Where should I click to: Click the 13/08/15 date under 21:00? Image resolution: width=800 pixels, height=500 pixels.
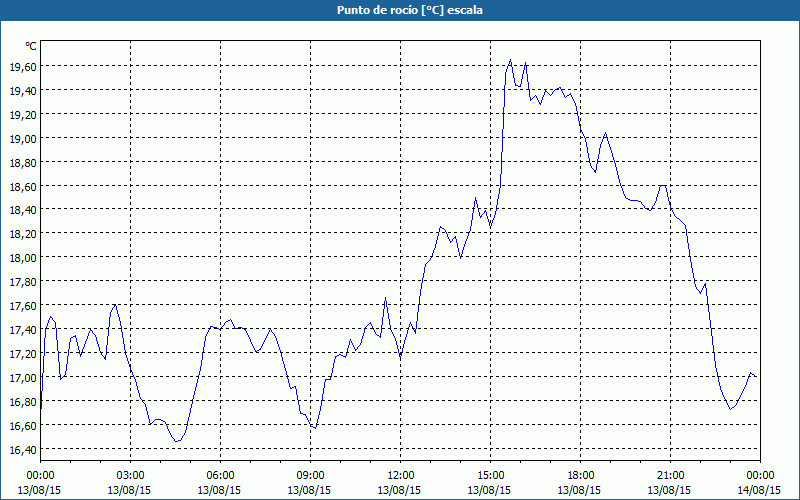tap(669, 490)
